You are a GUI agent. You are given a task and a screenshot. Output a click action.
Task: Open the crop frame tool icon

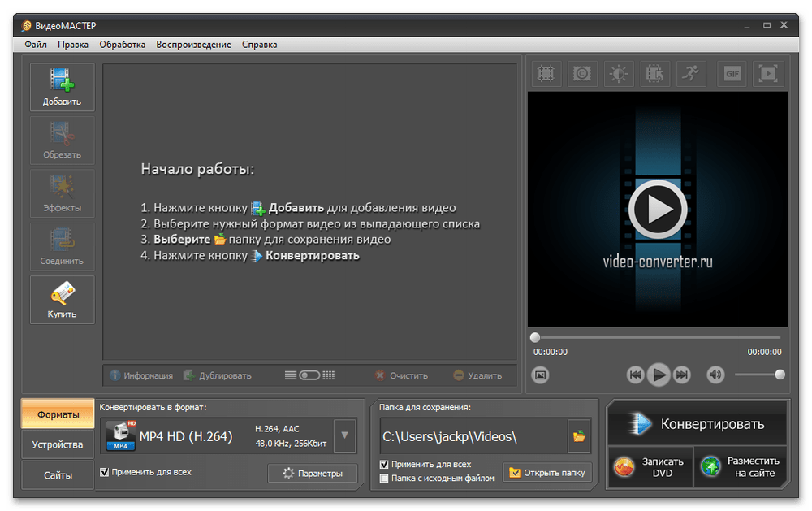(x=546, y=74)
